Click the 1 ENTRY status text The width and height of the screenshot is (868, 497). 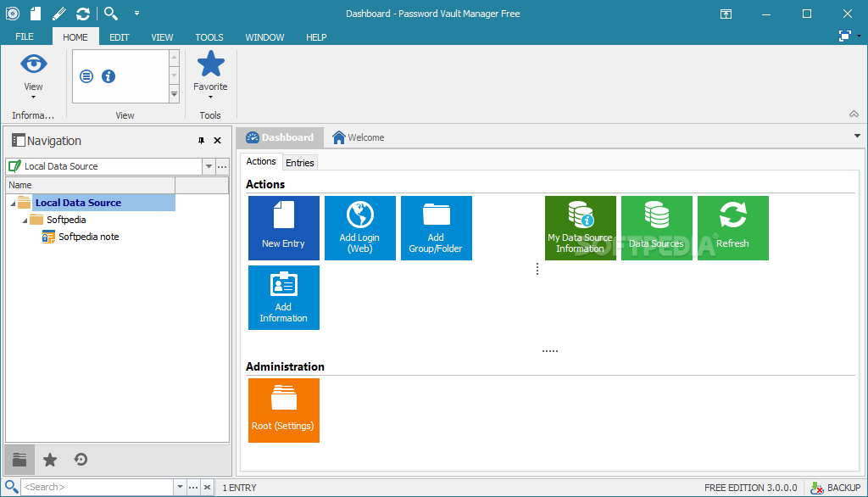(239, 488)
